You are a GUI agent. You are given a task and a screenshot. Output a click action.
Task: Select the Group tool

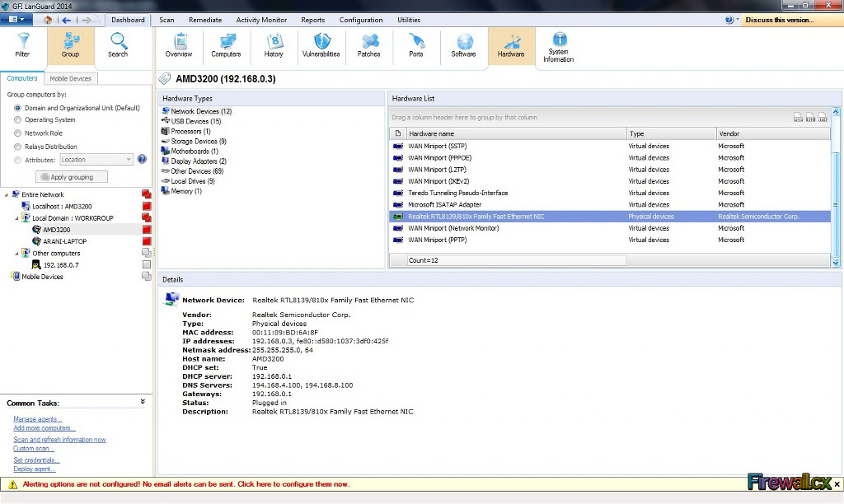point(71,45)
